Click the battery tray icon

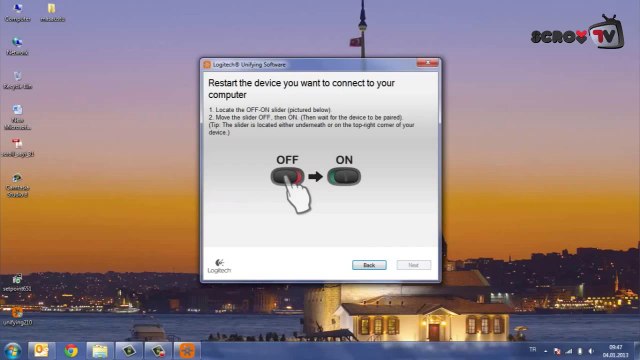pyautogui.click(x=580, y=351)
